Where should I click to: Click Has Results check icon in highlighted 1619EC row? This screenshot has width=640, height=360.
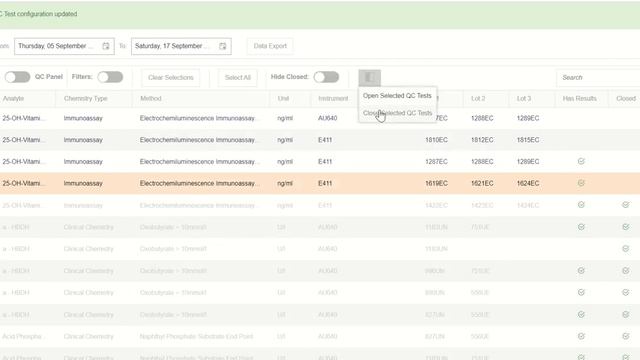coord(581,183)
